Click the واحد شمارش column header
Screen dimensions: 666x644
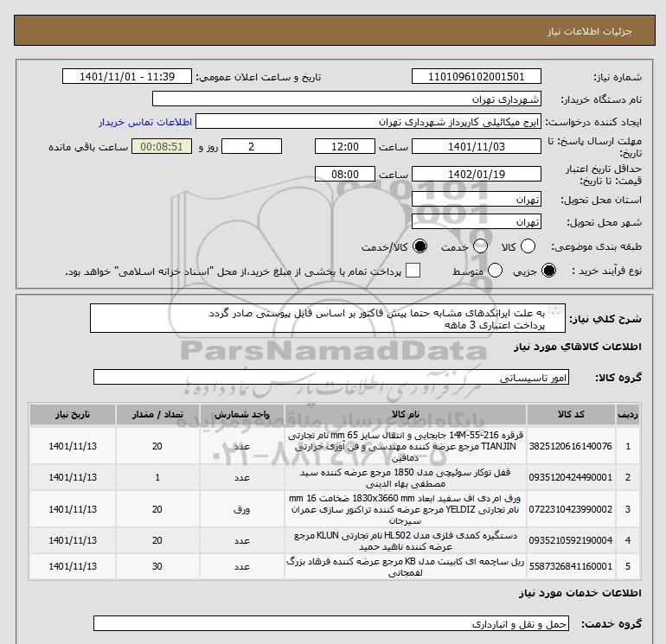click(241, 414)
